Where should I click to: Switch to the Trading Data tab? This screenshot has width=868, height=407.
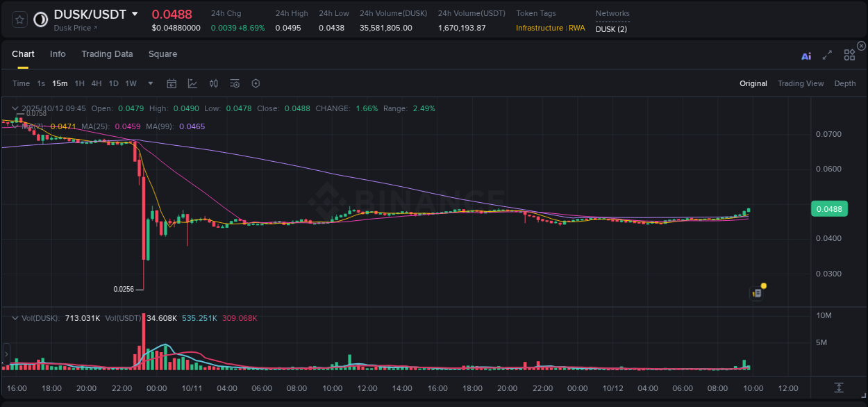pos(107,53)
